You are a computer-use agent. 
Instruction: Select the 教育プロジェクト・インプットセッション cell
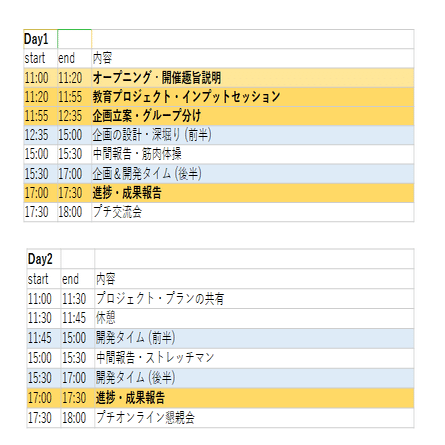(x=253, y=97)
